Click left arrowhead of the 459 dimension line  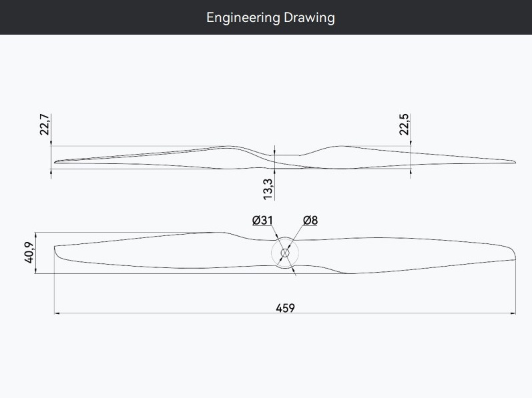[57, 313]
